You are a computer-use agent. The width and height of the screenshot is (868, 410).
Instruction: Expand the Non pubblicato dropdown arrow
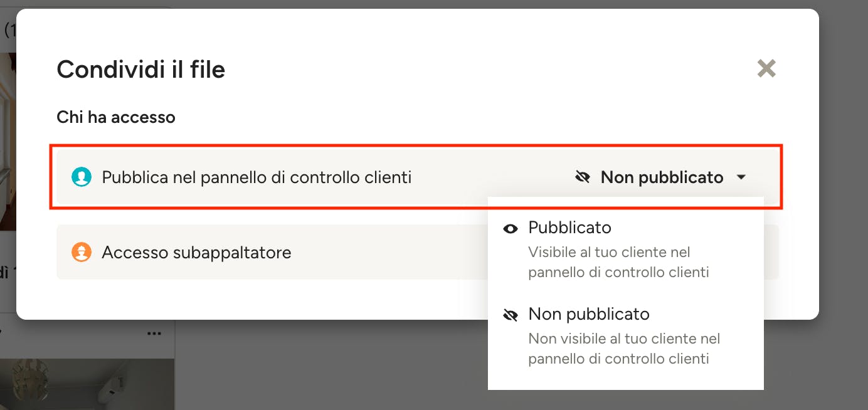tap(741, 177)
